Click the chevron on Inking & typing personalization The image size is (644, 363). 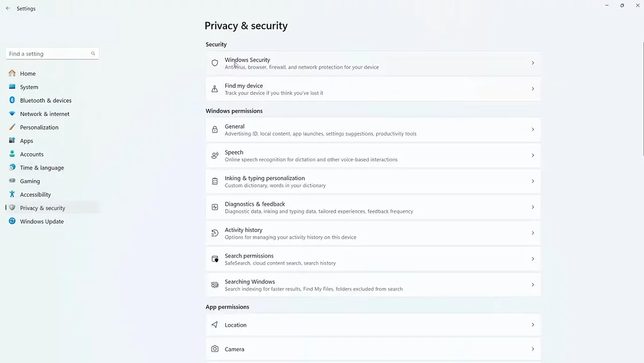tap(532, 181)
